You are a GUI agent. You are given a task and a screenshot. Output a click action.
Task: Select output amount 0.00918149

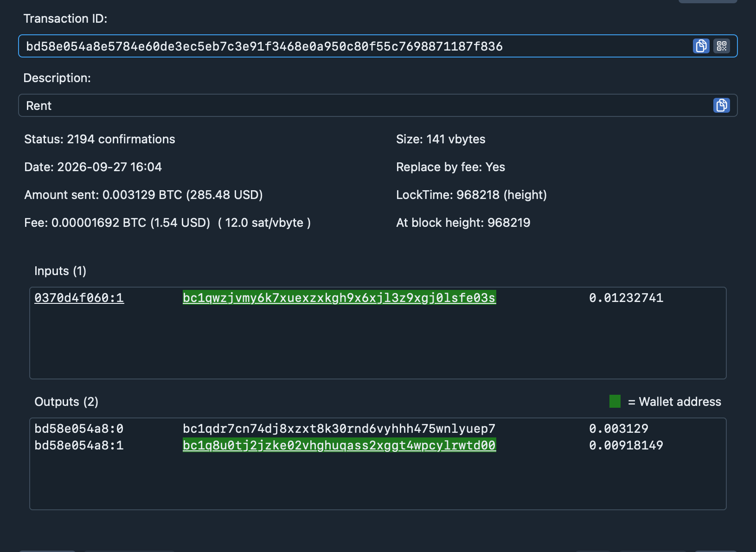626,445
